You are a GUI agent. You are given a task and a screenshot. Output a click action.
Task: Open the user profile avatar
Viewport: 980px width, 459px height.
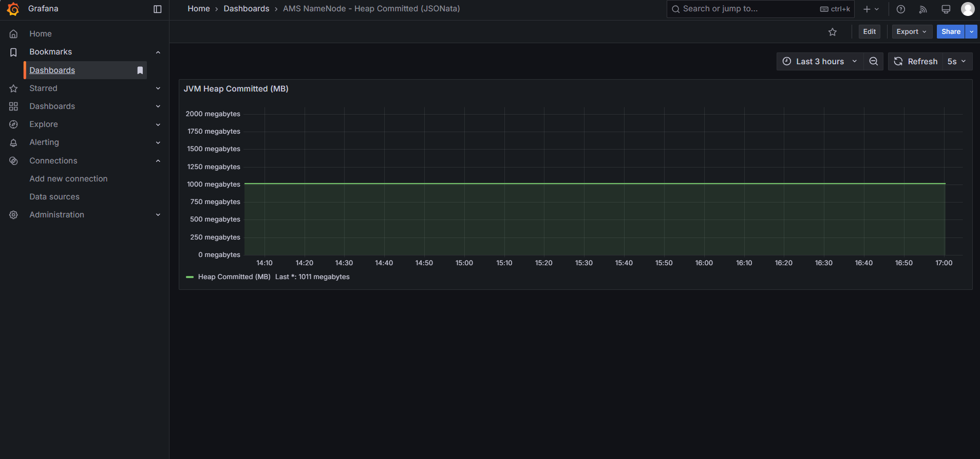point(968,9)
